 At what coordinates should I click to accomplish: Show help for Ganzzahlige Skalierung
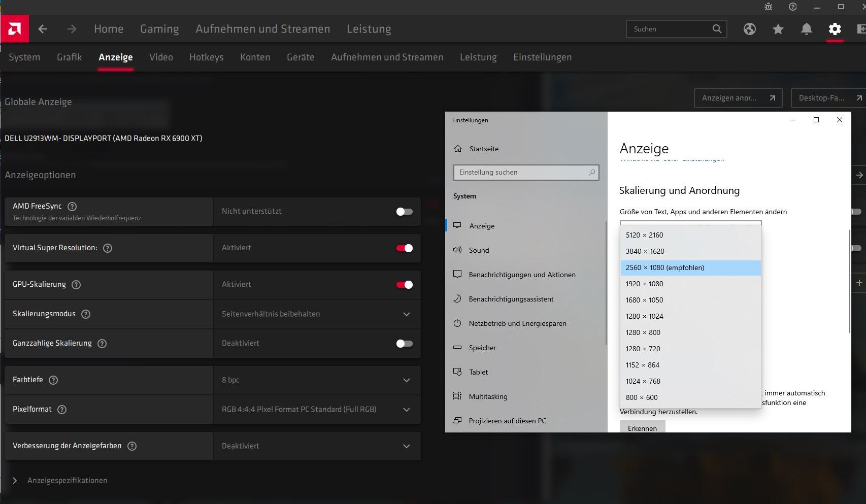coord(102,344)
